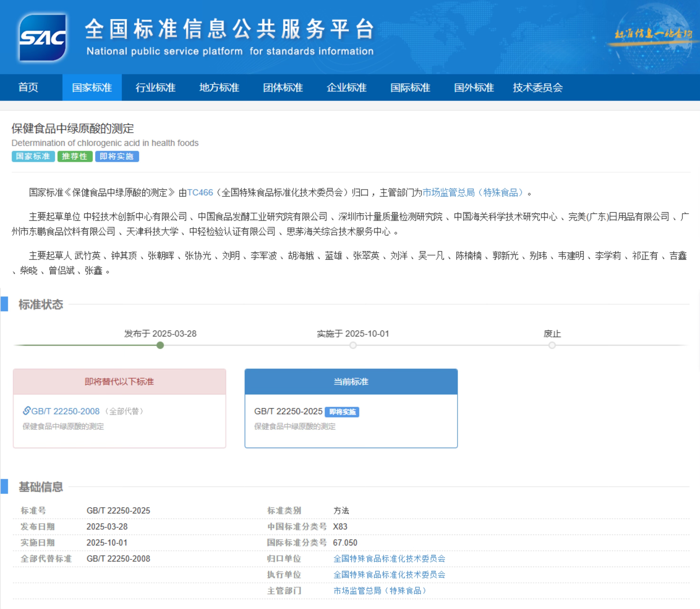This screenshot has height=609, width=700.
Task: Open the 国外标准 menu item
Action: [474, 87]
